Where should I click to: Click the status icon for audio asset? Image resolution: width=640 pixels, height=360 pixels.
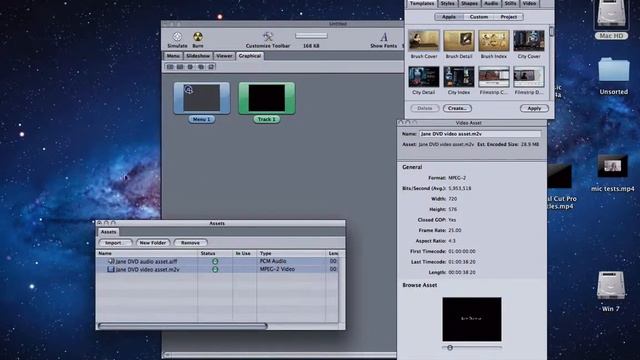[x=215, y=261]
